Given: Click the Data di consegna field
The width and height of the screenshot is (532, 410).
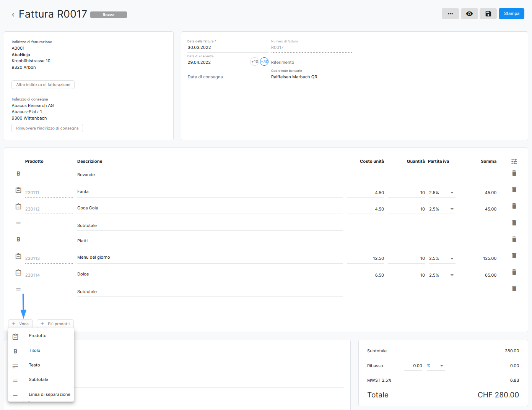Looking at the screenshot, I should (228, 77).
